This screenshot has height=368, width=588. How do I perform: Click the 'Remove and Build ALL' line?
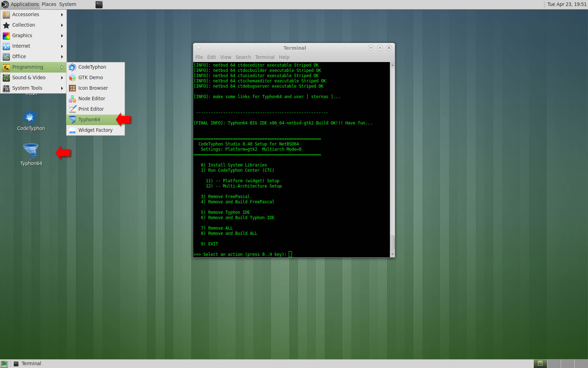[229, 233]
